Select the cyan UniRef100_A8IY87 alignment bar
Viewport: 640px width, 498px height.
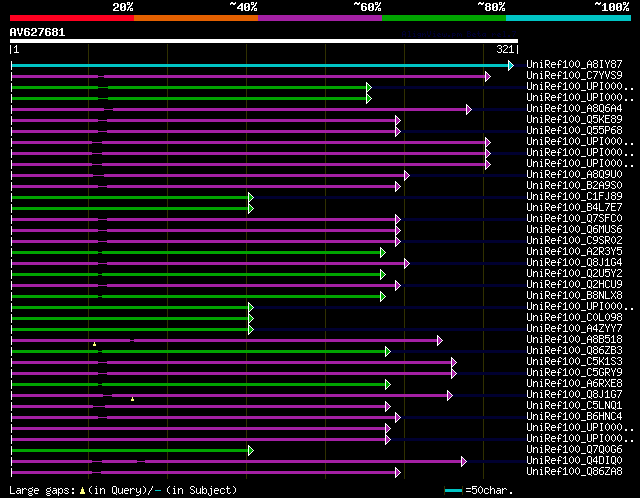tap(260, 65)
